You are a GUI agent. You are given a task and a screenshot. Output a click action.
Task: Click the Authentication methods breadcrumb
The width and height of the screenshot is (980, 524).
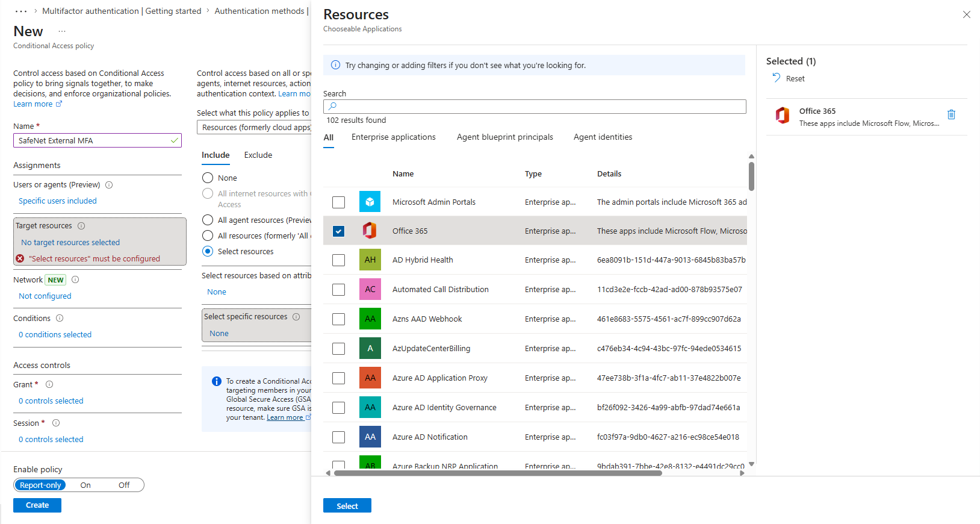pos(259,11)
